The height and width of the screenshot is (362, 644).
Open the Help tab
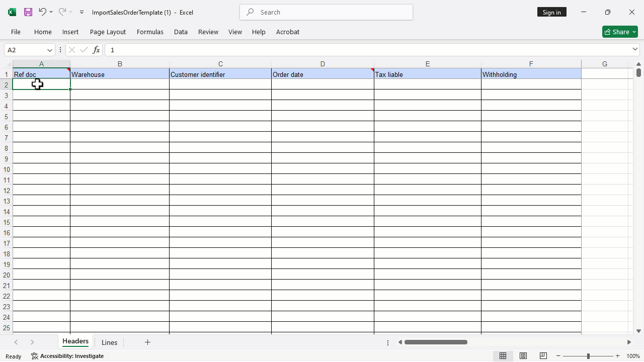pyautogui.click(x=259, y=32)
